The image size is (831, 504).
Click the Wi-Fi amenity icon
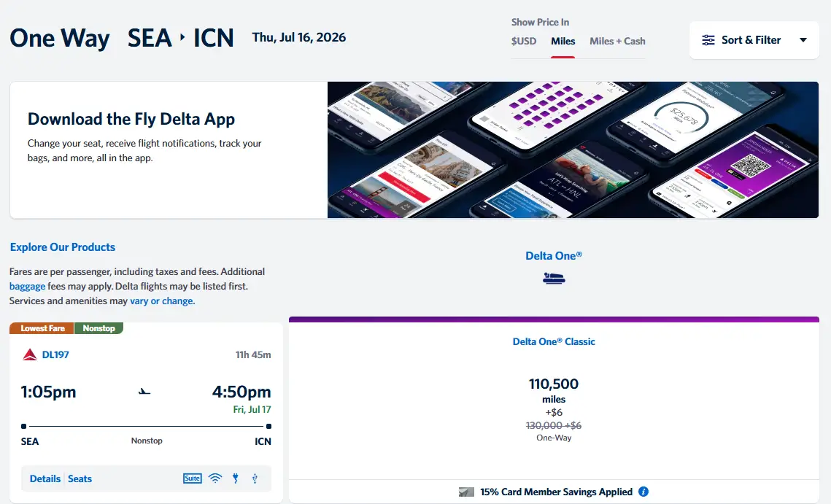214,478
